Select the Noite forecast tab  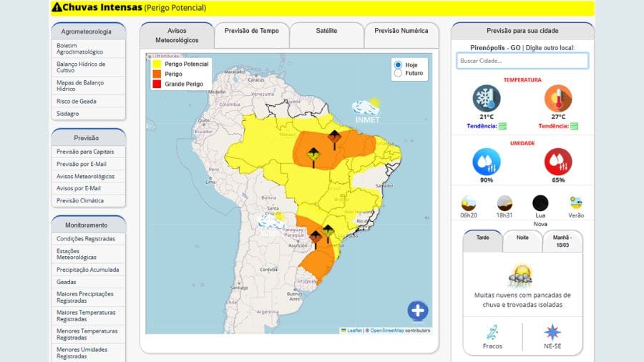click(522, 241)
